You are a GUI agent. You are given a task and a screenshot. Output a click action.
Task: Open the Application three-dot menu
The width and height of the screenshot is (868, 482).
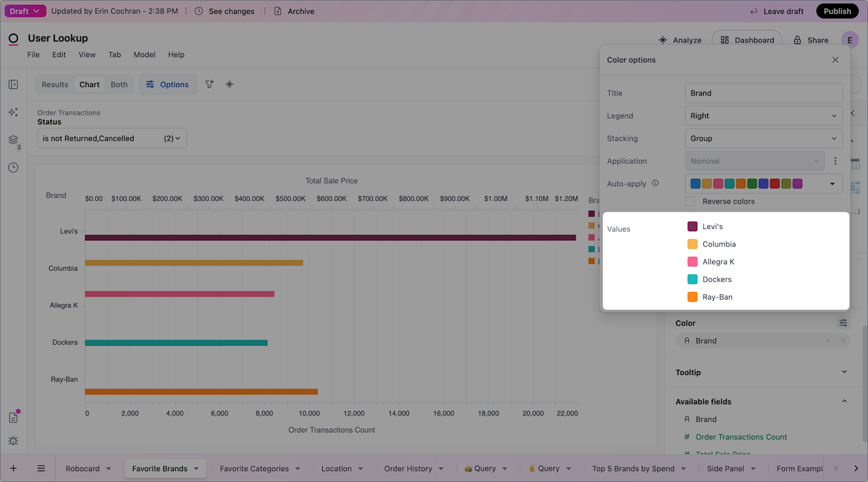(835, 161)
